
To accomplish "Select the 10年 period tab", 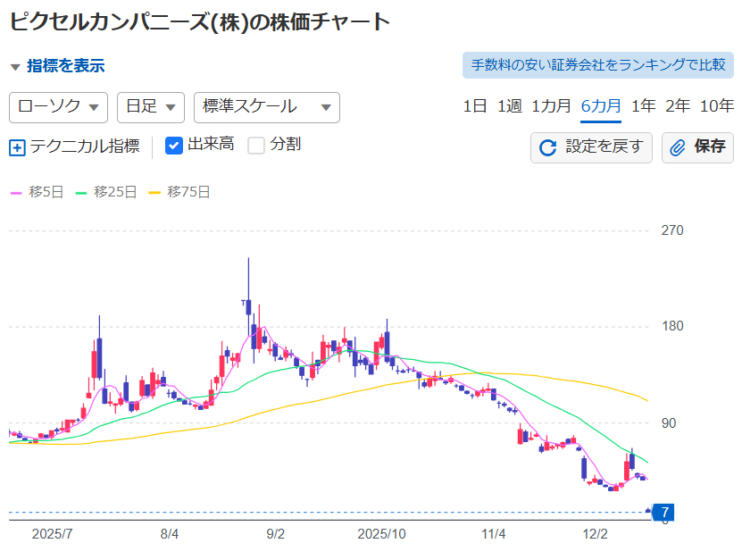I will tap(716, 106).
